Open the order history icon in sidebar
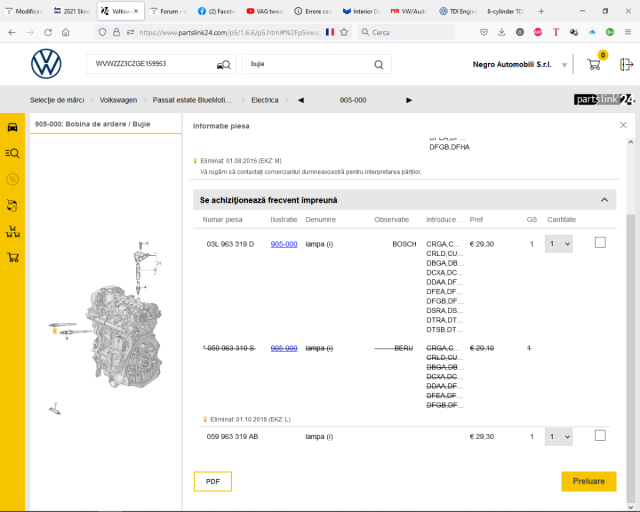640x512 pixels. [12, 205]
